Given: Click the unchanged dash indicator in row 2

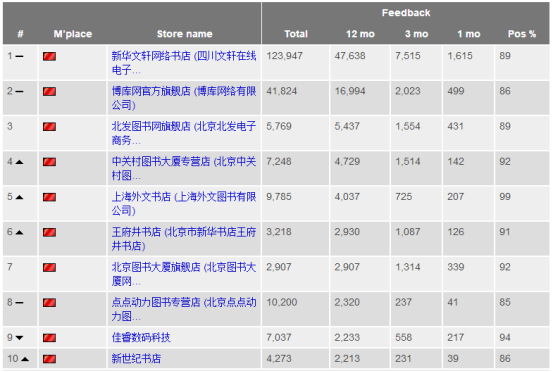Looking at the screenshot, I should point(19,91).
